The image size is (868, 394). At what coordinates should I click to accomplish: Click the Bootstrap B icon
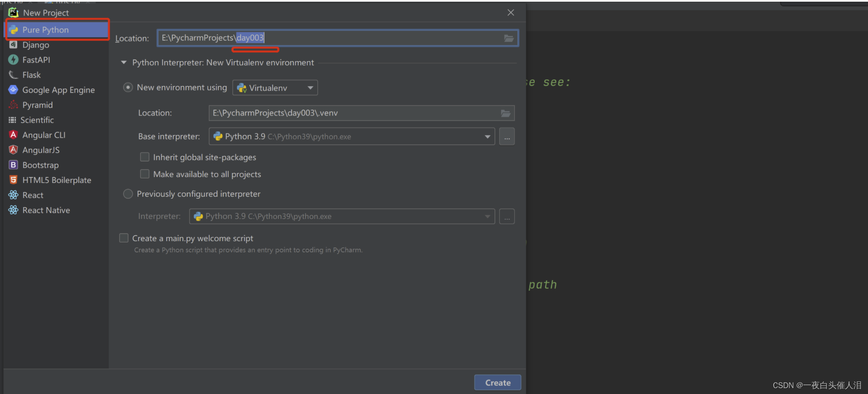click(x=13, y=165)
